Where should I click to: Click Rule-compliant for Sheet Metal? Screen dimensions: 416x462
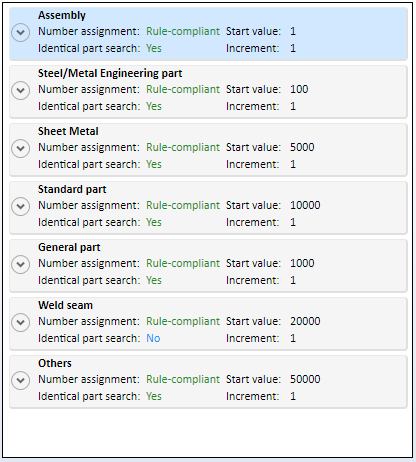pos(183,147)
